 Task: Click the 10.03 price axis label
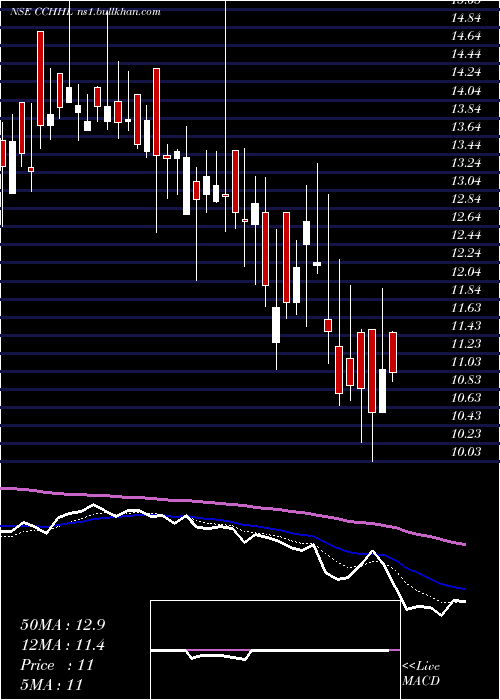[x=467, y=452]
